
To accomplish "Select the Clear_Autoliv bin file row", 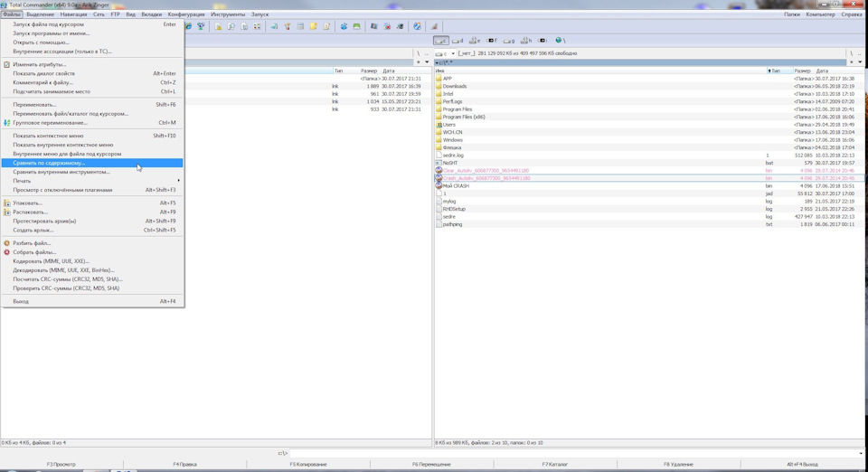I will (648, 171).
